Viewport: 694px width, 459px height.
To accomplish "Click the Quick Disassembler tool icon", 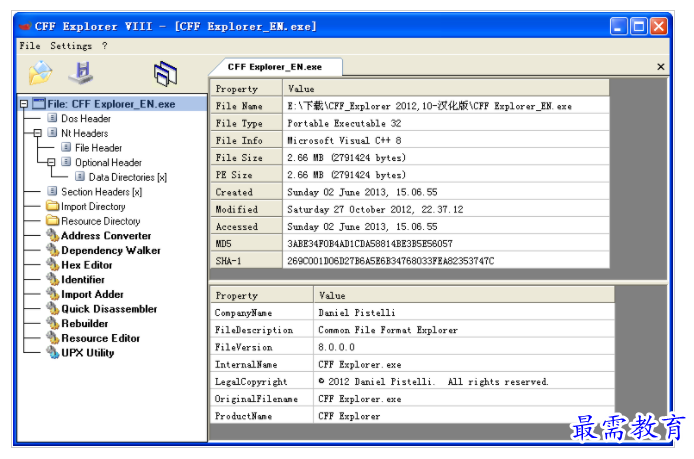I will point(53,308).
